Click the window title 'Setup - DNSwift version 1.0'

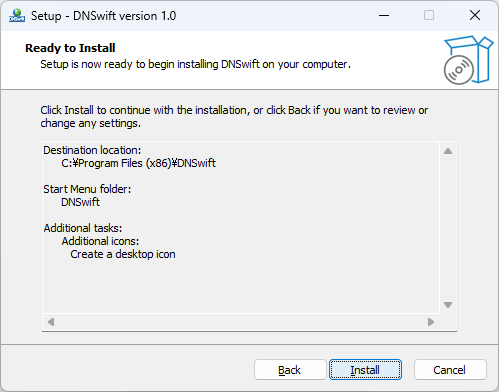[x=104, y=16]
